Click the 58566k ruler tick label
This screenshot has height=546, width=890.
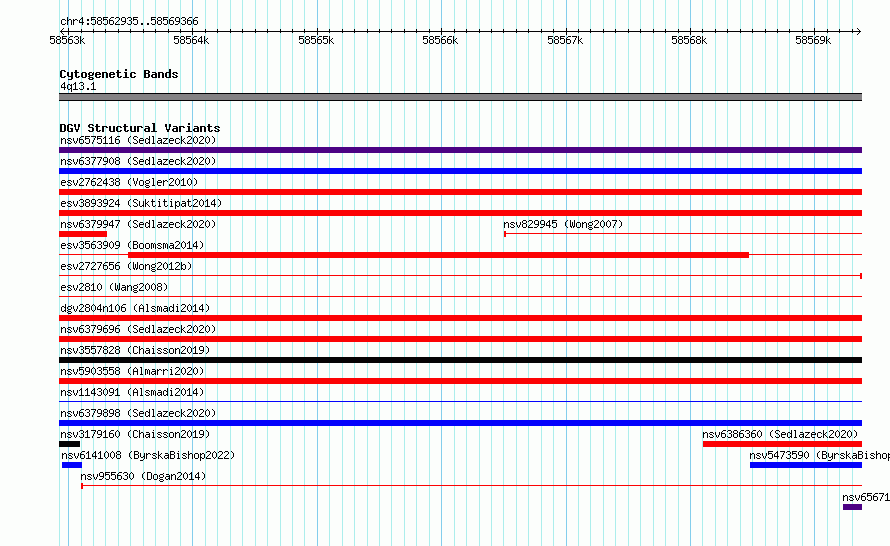(440, 40)
